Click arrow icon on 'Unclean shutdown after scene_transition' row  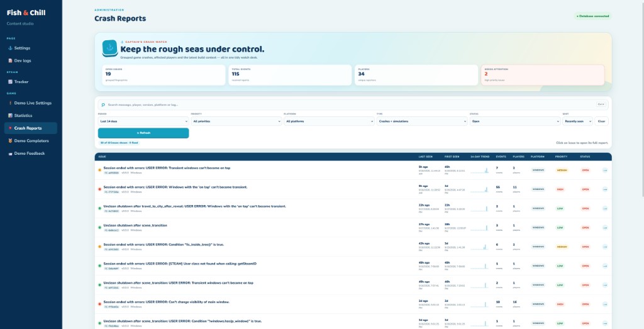coord(604,228)
